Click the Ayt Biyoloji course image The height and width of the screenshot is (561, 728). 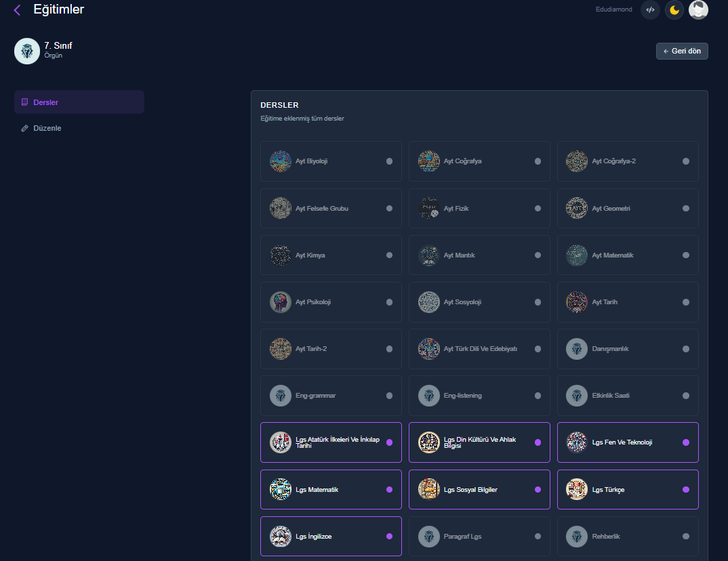click(281, 161)
